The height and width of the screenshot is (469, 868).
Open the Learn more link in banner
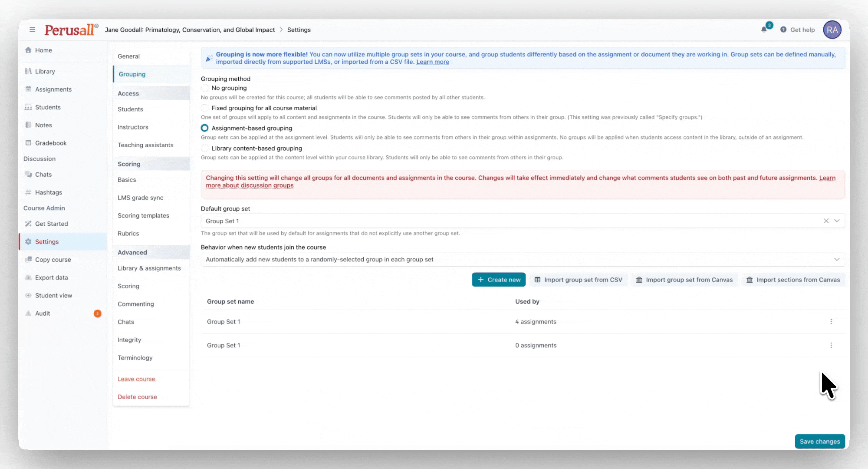click(x=432, y=62)
